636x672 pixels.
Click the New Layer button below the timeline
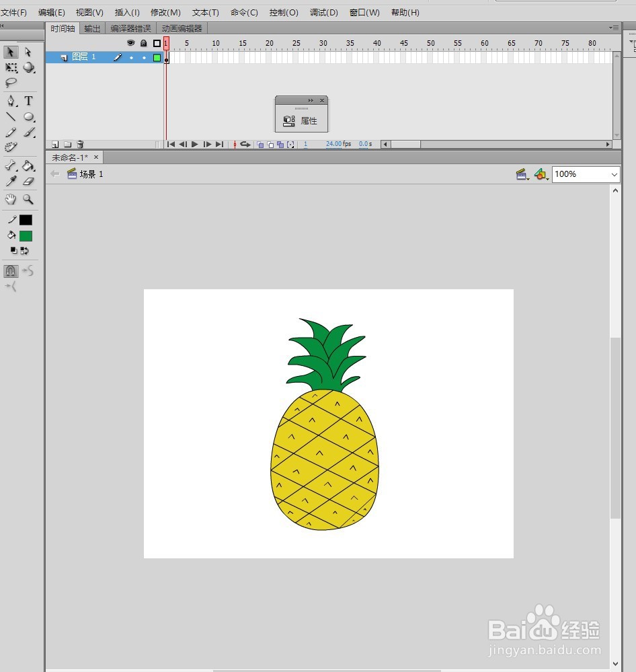point(54,144)
